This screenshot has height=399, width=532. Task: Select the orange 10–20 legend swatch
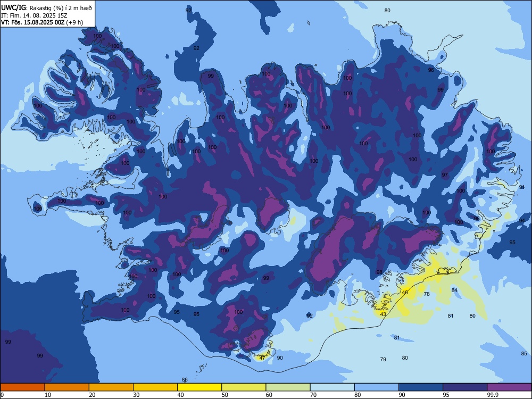click(x=67, y=387)
